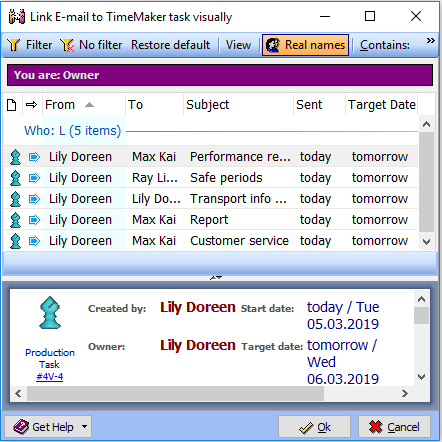Viewport: 442px width, 442px height.
Task: Open the View menu
Action: coord(238,45)
